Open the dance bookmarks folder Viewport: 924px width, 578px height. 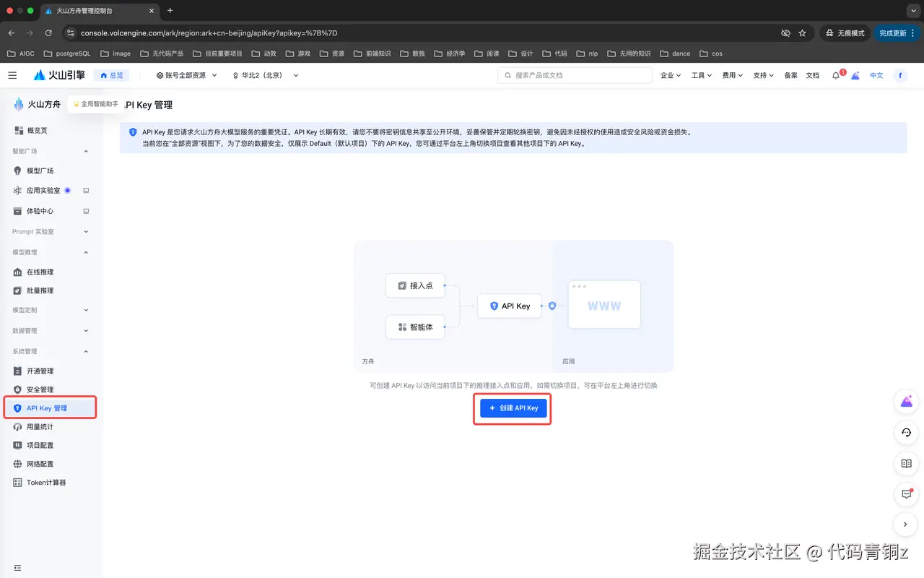tap(675, 53)
